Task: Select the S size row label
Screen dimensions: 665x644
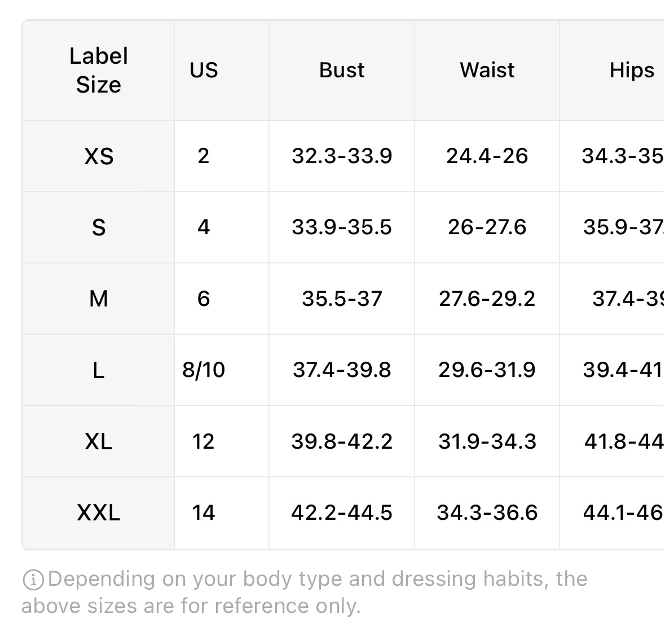Action: click(98, 227)
